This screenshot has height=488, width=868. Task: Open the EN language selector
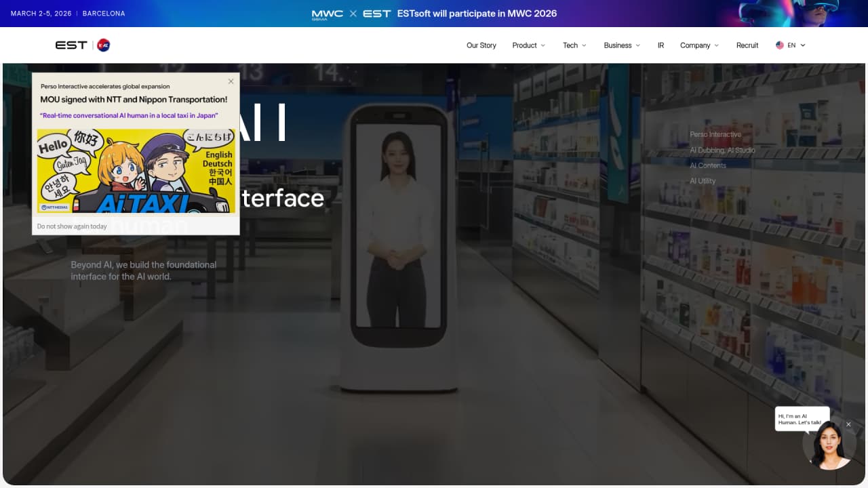tap(791, 45)
